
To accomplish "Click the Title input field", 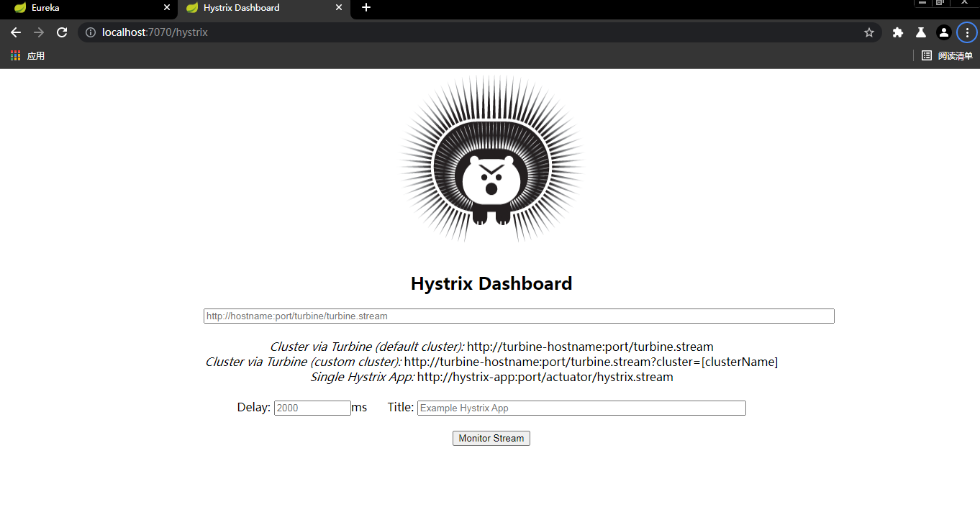I will (x=581, y=408).
